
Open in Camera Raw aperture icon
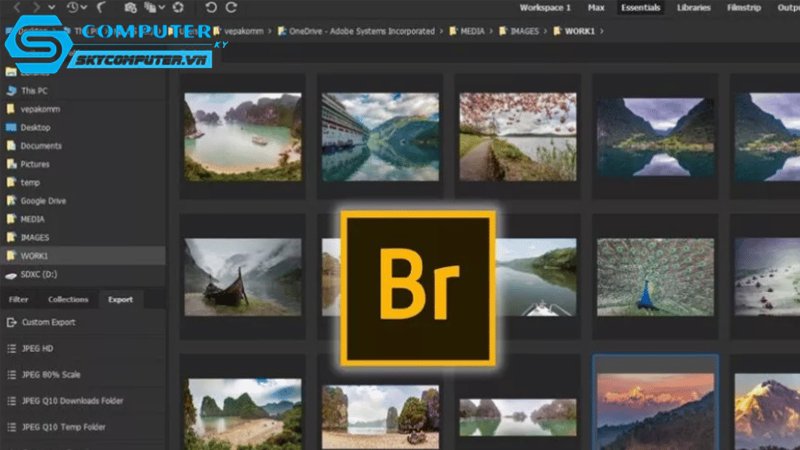click(178, 7)
